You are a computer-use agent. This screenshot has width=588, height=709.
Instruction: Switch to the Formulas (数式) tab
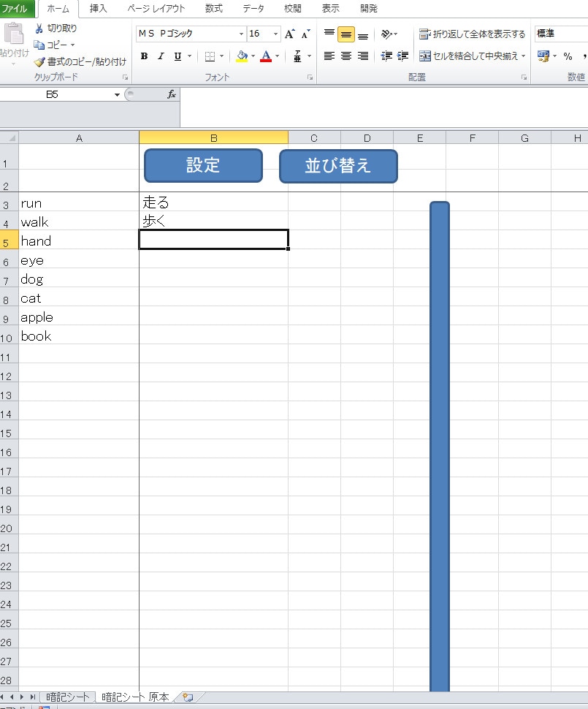click(214, 9)
